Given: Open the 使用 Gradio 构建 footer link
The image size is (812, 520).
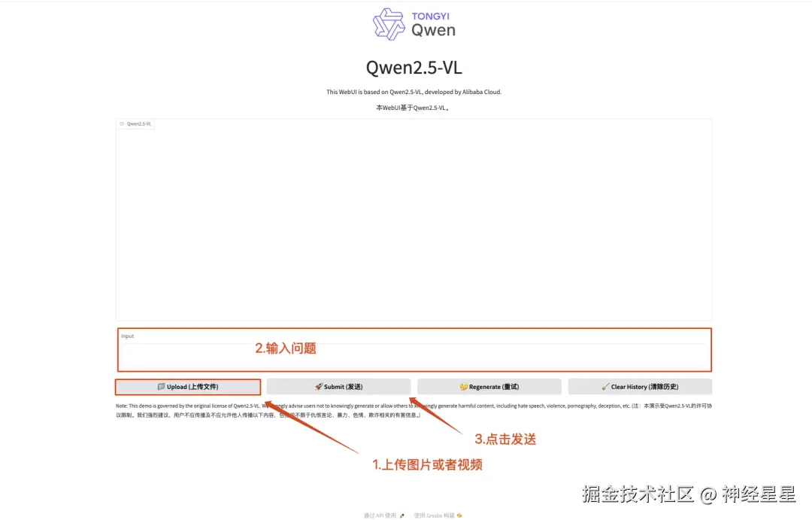Looking at the screenshot, I should pos(438,515).
